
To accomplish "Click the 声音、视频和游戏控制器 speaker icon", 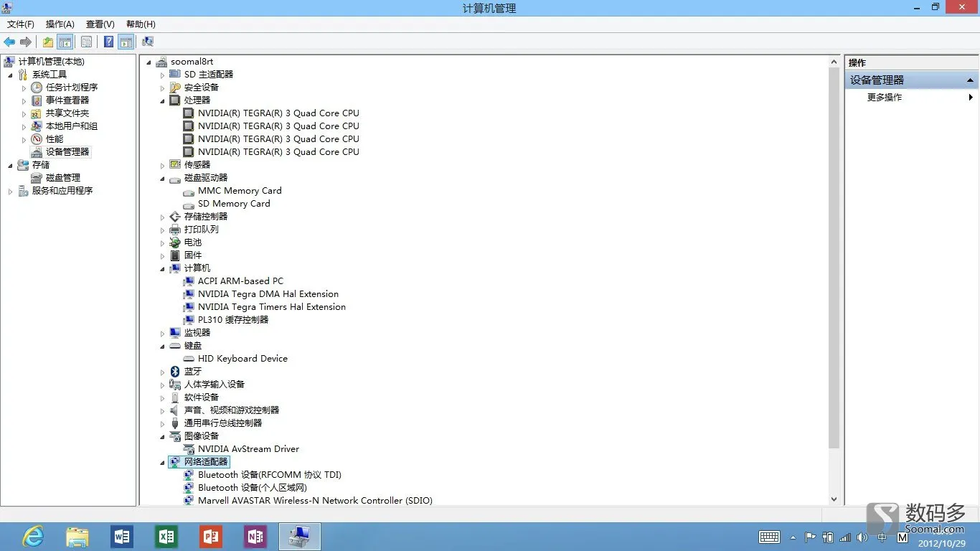I will (x=175, y=410).
